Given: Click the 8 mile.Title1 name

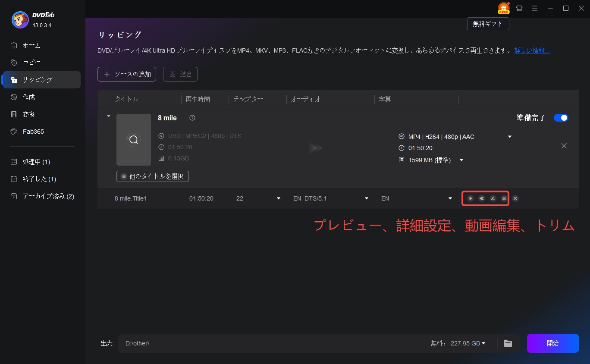Looking at the screenshot, I should point(131,198).
